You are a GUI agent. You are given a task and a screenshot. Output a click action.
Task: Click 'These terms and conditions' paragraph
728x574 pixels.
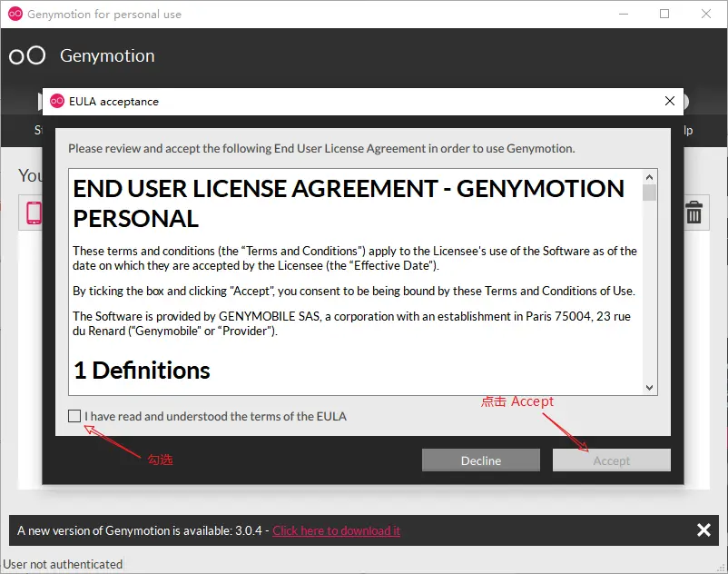(x=355, y=258)
